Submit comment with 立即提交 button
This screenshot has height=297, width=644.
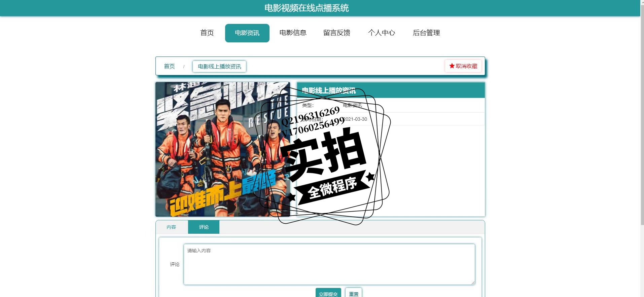pyautogui.click(x=328, y=293)
